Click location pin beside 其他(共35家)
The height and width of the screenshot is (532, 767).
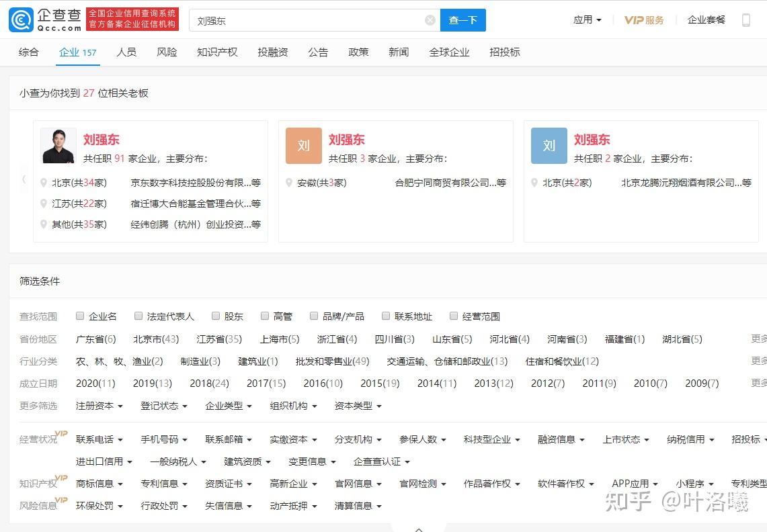(44, 224)
